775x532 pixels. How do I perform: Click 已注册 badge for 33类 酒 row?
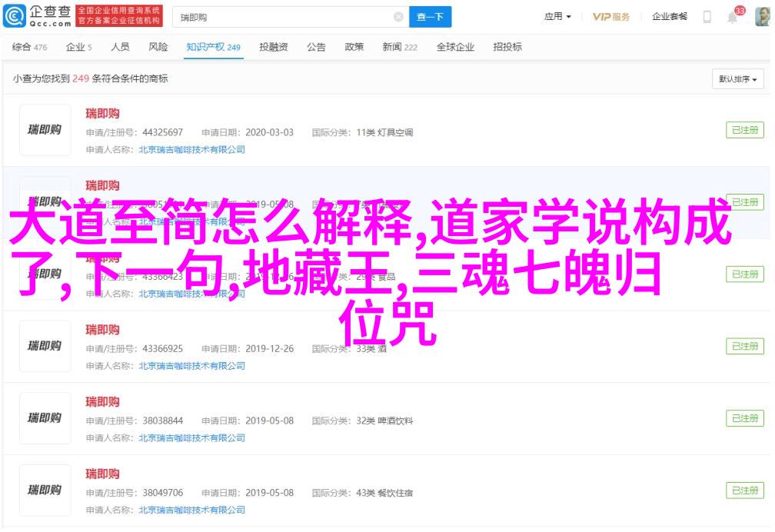pos(744,346)
